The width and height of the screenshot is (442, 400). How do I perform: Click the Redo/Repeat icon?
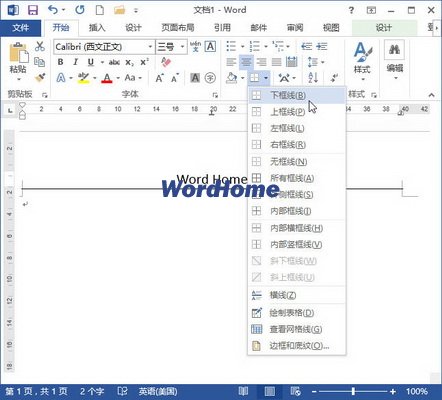(80, 10)
